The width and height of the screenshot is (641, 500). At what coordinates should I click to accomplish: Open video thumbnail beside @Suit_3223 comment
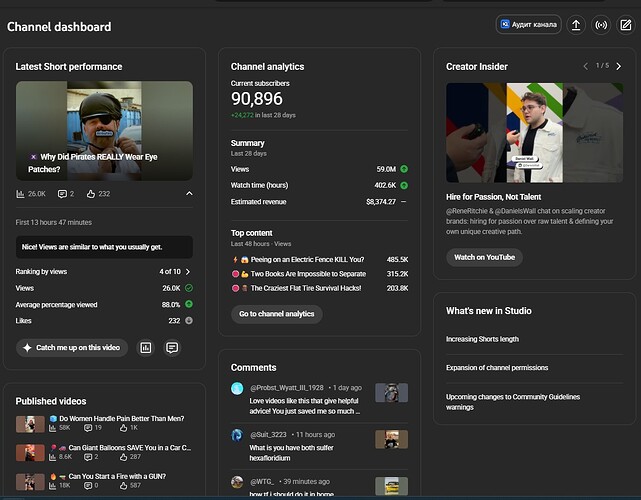tap(392, 439)
